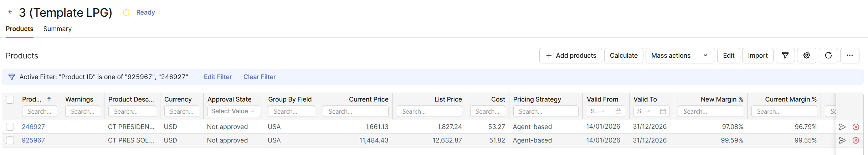Image resolution: width=868 pixels, height=155 pixels.
Task: Select the checkbox for row 925967
Action: click(x=10, y=140)
